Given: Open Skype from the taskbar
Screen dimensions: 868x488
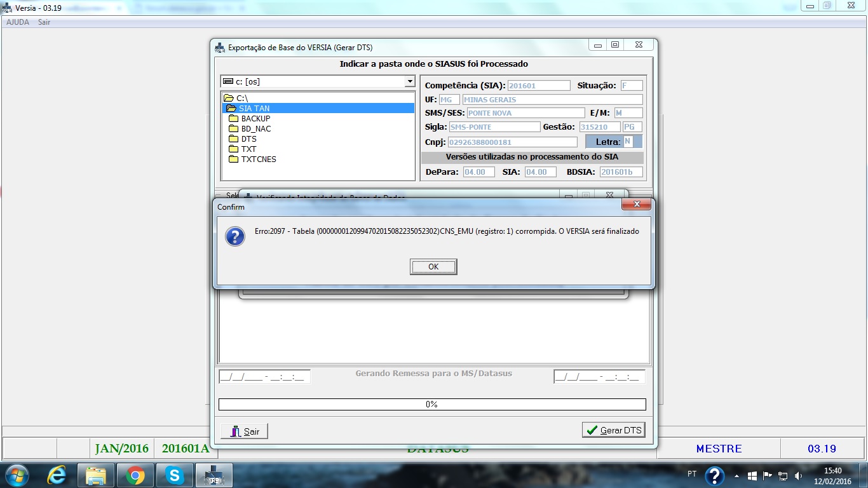Looking at the screenshot, I should [173, 475].
